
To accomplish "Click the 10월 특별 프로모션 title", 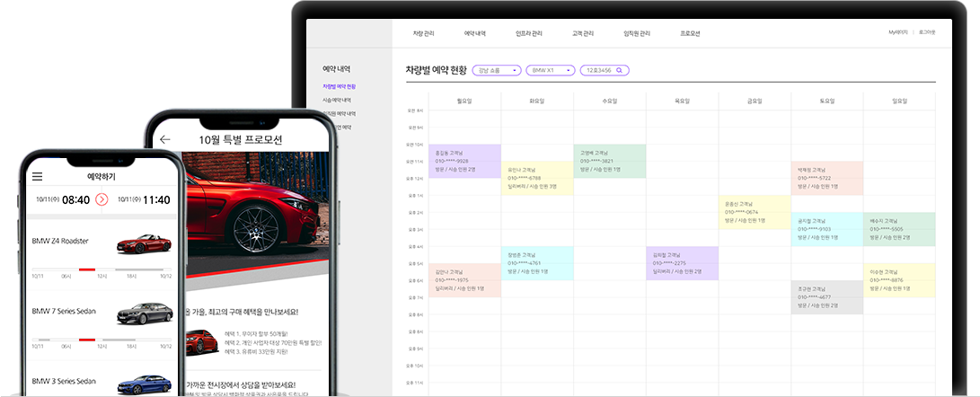I will (x=241, y=139).
